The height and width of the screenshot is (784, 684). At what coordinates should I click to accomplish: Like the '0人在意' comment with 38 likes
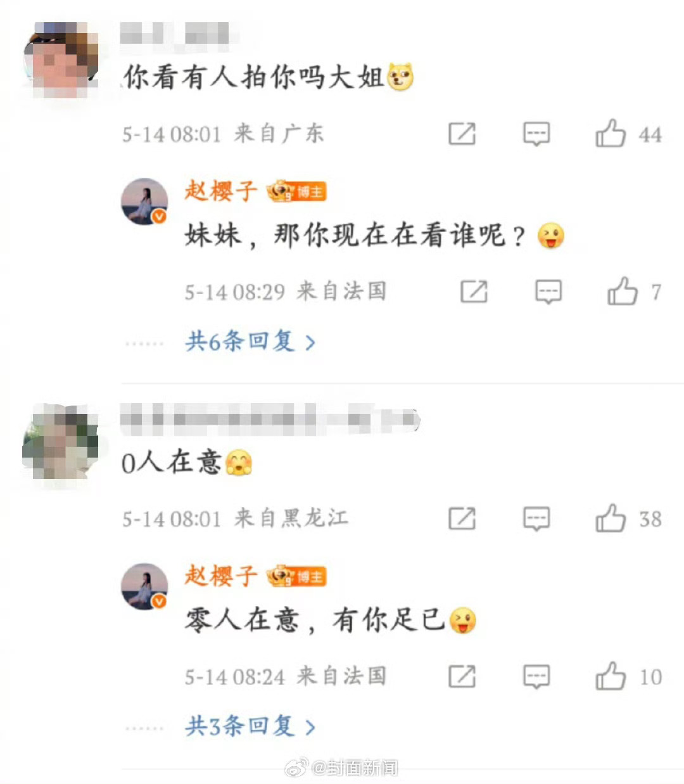(x=611, y=518)
